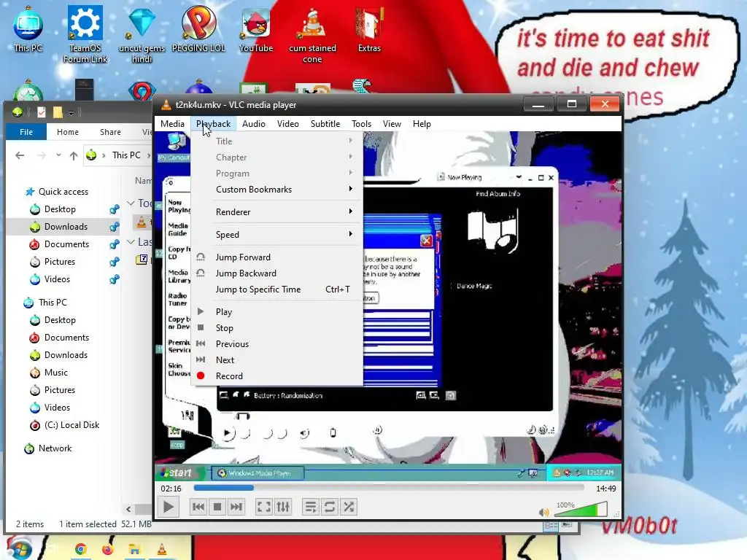Open (C:) Local Disk
This screenshot has height=560, width=747.
[71, 425]
